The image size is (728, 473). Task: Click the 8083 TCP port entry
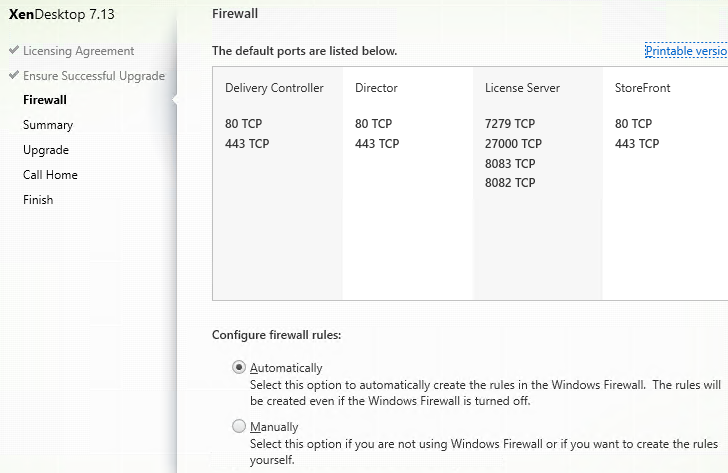coord(510,163)
